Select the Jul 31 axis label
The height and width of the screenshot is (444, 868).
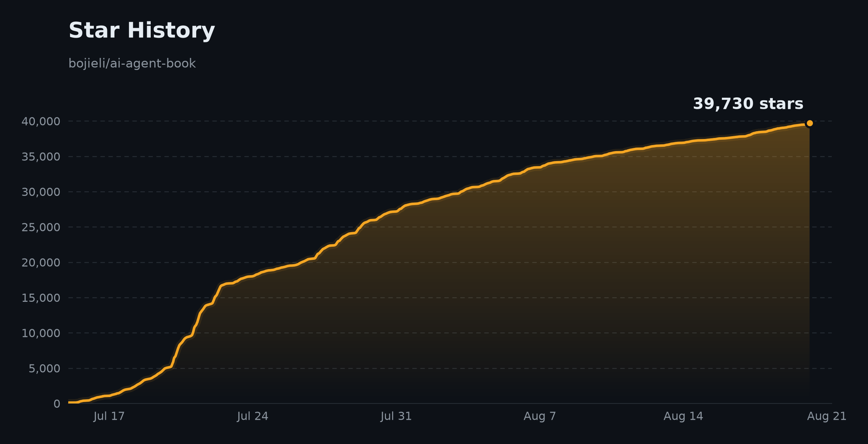click(396, 416)
